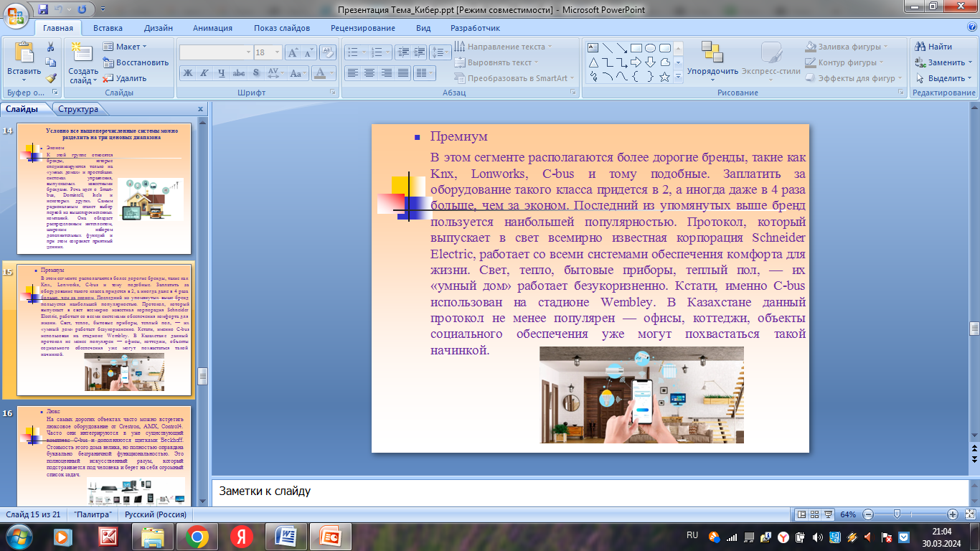Screen dimensions: 980x551
Task: Click the Format Painter brush icon
Action: [51, 78]
